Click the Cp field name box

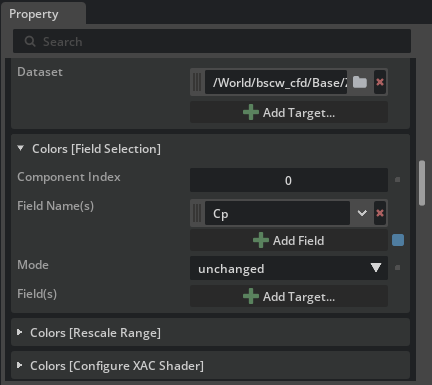coord(277,213)
